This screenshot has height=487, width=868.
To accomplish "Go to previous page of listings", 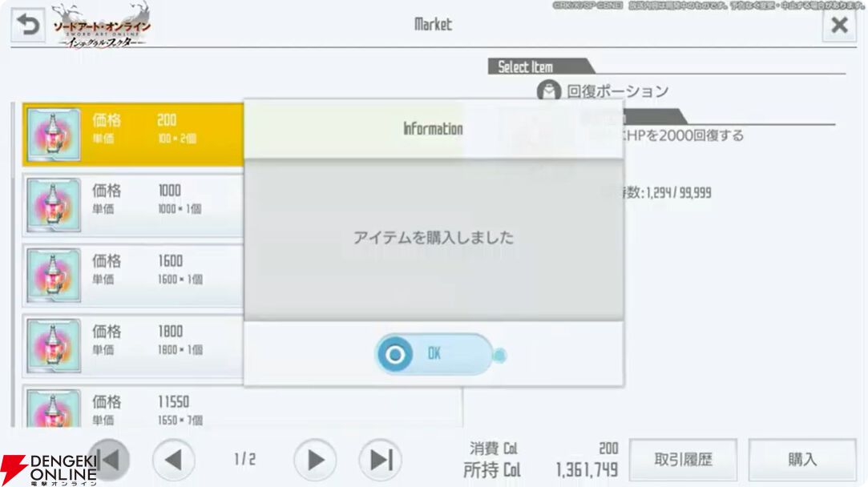I will coord(174,460).
